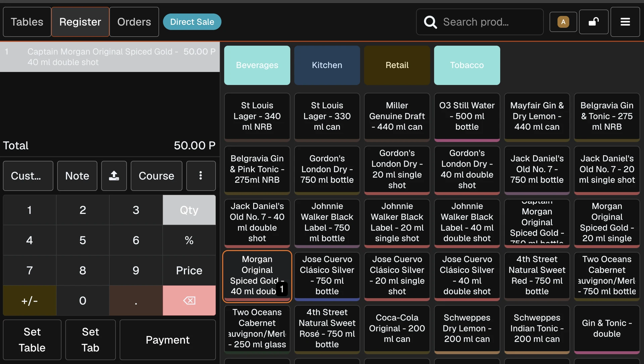This screenshot has height=364, width=644.
Task: Click the unlock padlock icon
Action: (594, 22)
